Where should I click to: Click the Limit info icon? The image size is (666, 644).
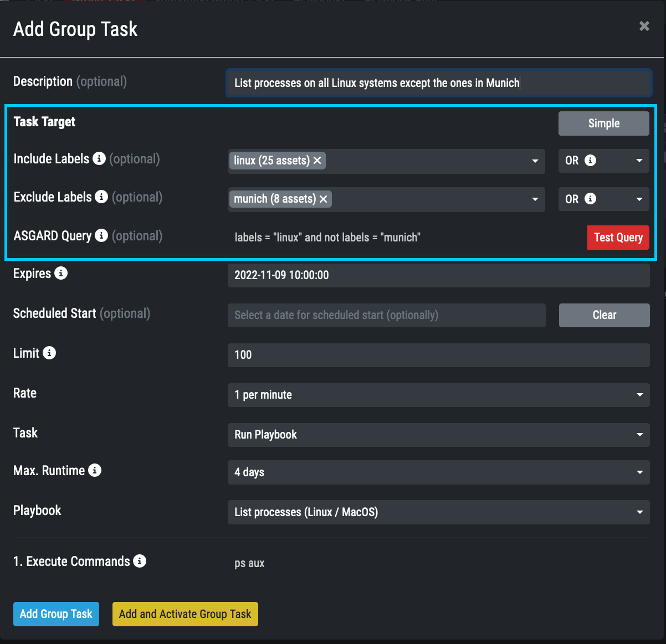(49, 353)
